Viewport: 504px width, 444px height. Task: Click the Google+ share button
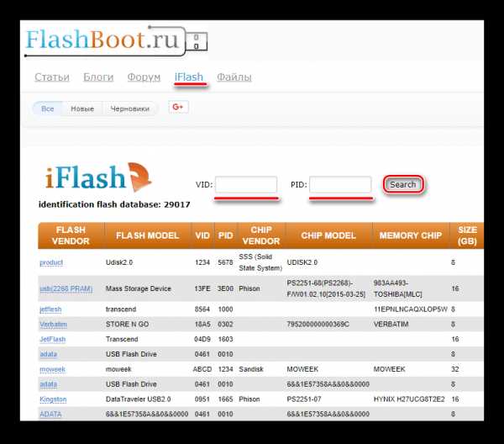(x=178, y=107)
